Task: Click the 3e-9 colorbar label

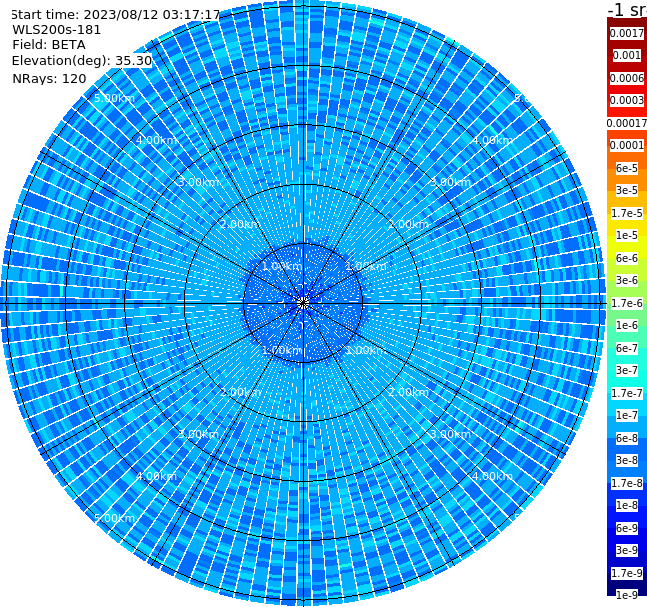Action: (x=627, y=550)
